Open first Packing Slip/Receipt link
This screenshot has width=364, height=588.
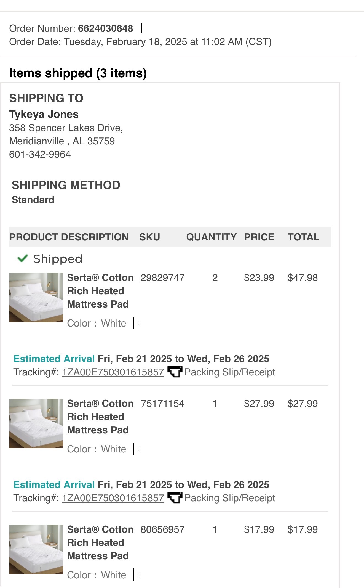tap(230, 372)
